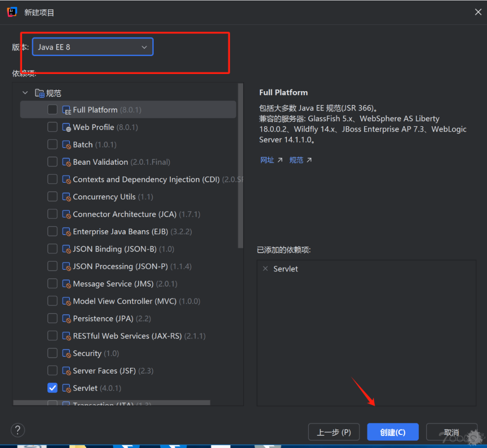The height and width of the screenshot is (448, 487).
Task: Click the Full Platform EE icon
Action: pos(66,110)
